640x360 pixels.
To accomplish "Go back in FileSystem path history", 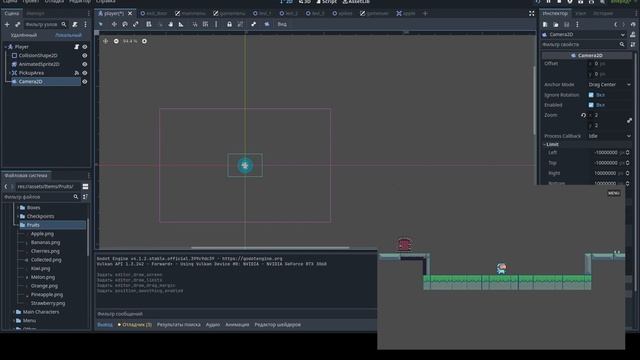I will [6, 187].
